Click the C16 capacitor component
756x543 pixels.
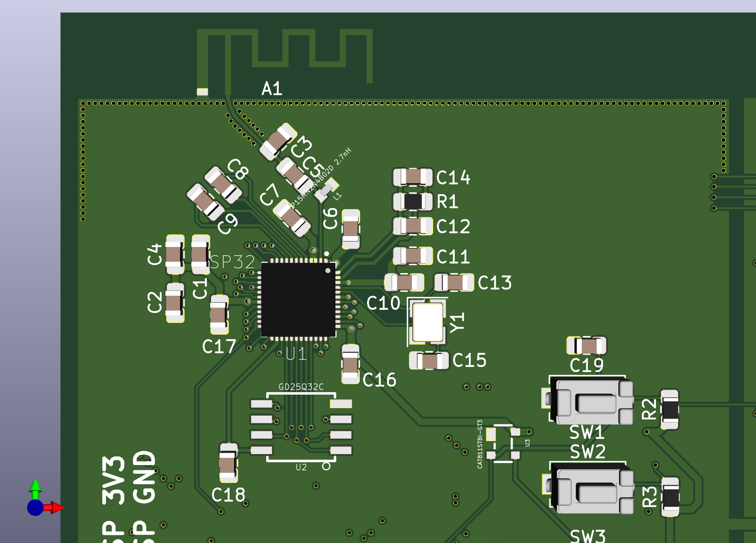coord(350,364)
